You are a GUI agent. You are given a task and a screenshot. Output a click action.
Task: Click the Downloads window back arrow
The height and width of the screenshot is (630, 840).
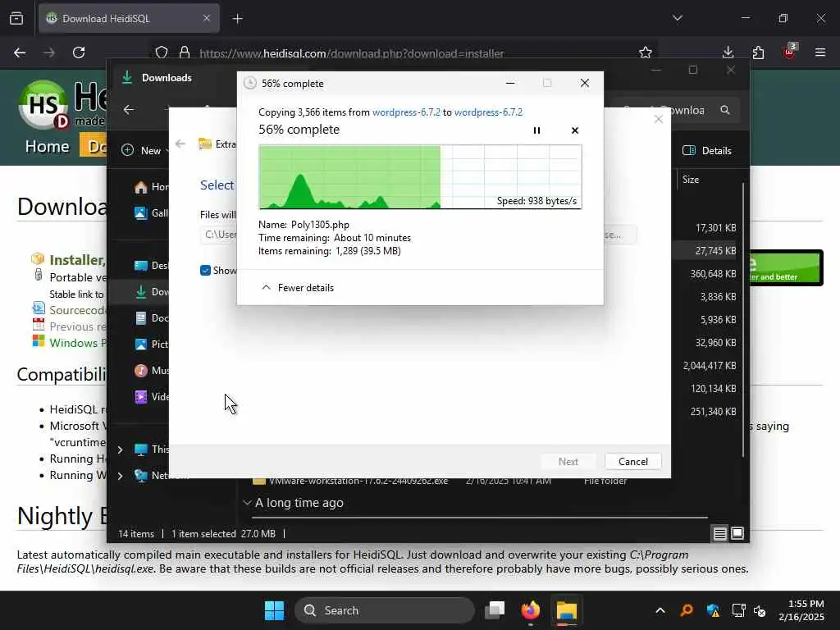tap(129, 110)
